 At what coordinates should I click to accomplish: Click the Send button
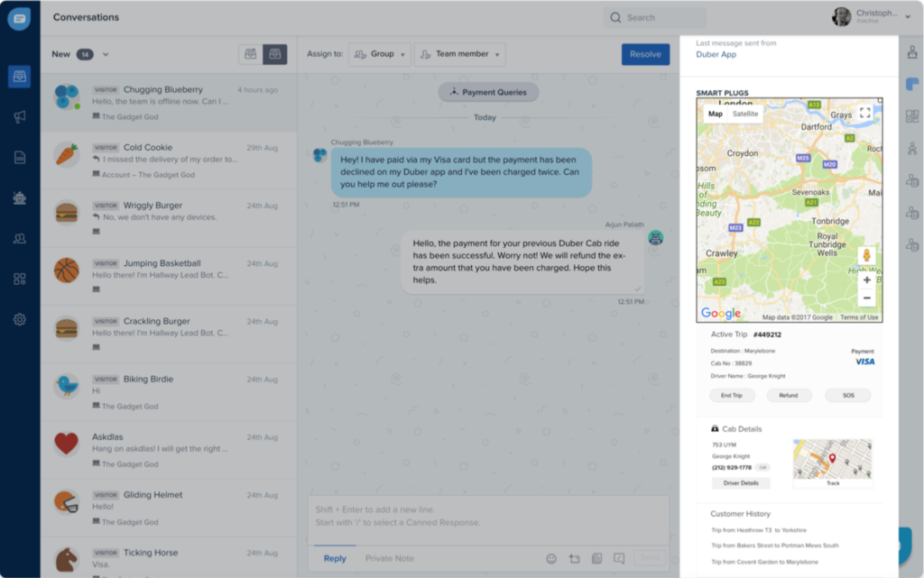tap(650, 558)
